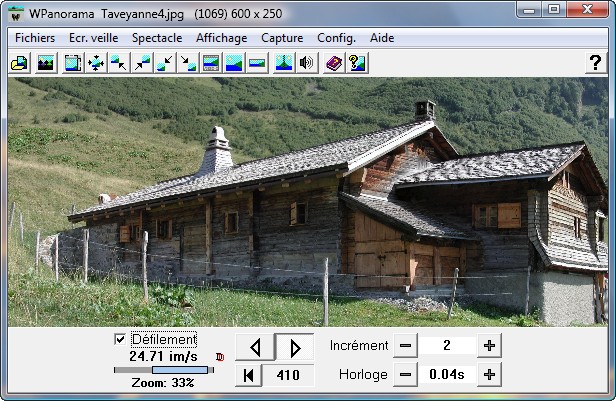
Task: Click the picture with control bar icon
Action: [x=211, y=63]
